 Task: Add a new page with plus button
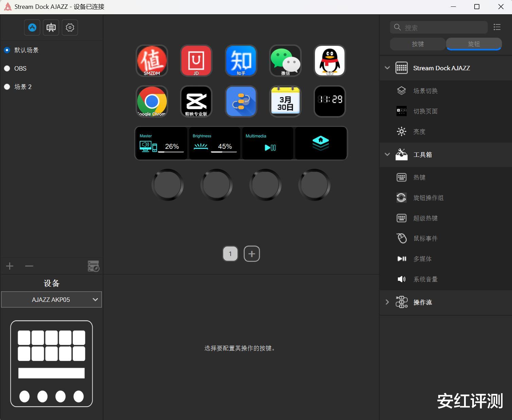(252, 254)
